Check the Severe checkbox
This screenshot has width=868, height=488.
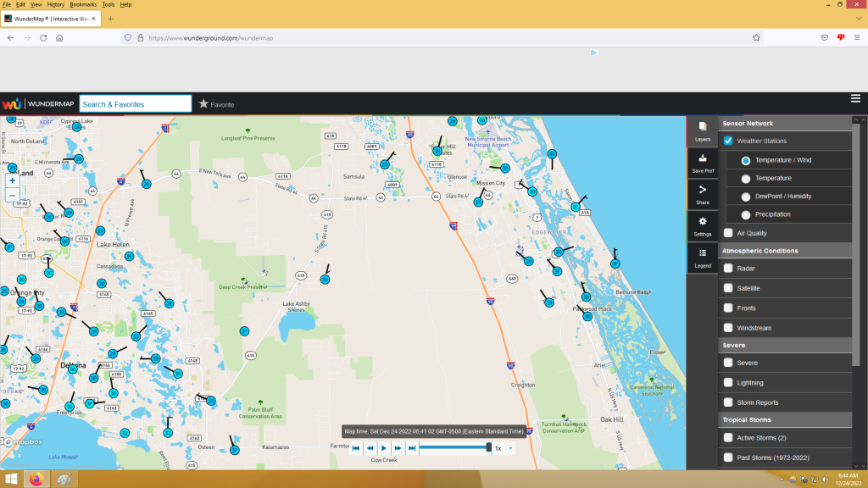[728, 363]
